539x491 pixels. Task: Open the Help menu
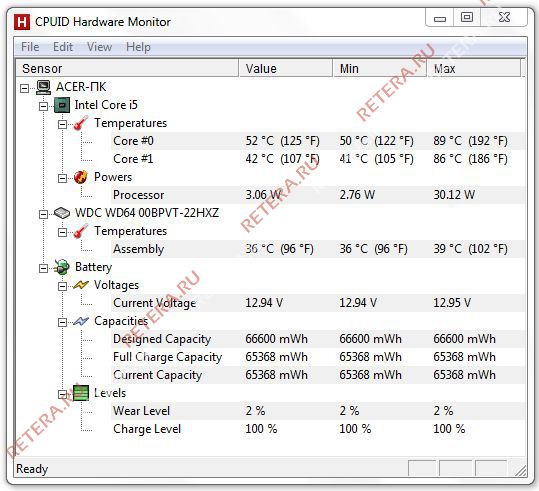tap(138, 47)
